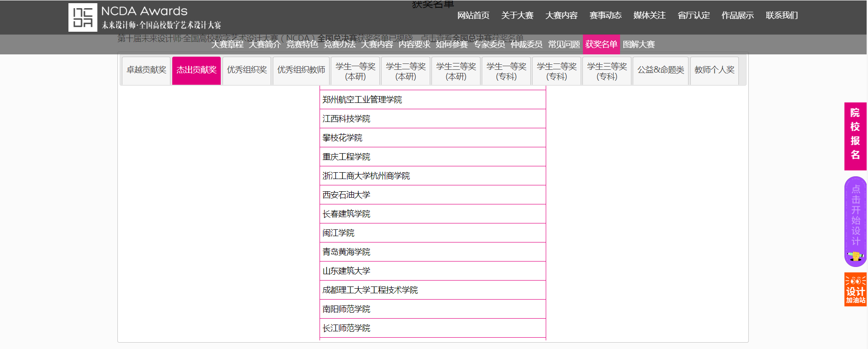868x349 pixels.
Task: Click 大赛内容 in the gray sub-navigation
Action: (x=377, y=44)
